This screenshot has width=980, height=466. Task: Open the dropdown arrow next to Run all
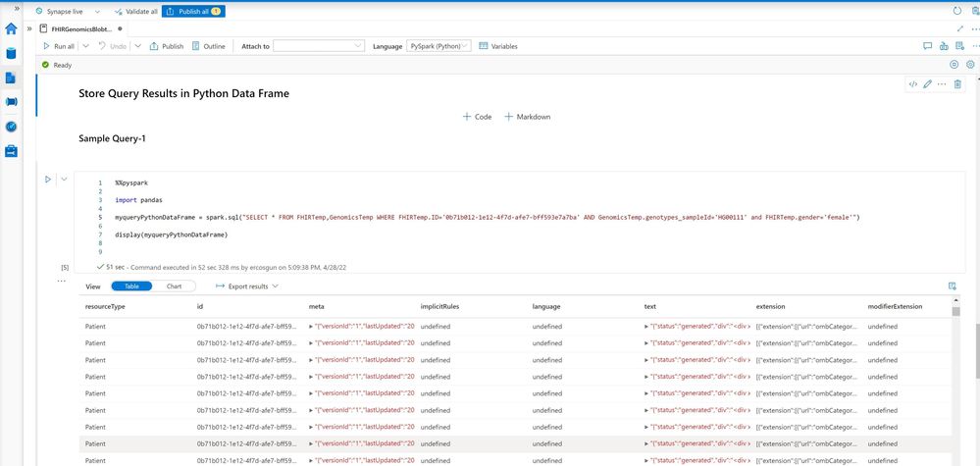pyautogui.click(x=86, y=46)
